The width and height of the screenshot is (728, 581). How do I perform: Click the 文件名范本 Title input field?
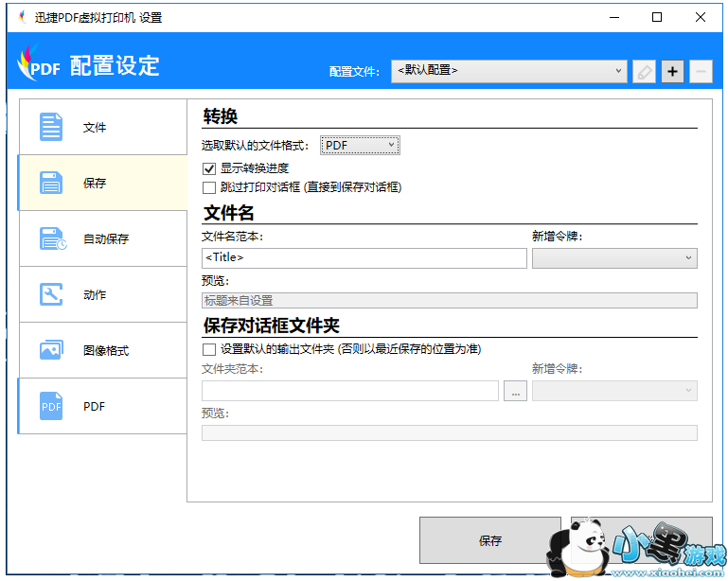tap(364, 257)
